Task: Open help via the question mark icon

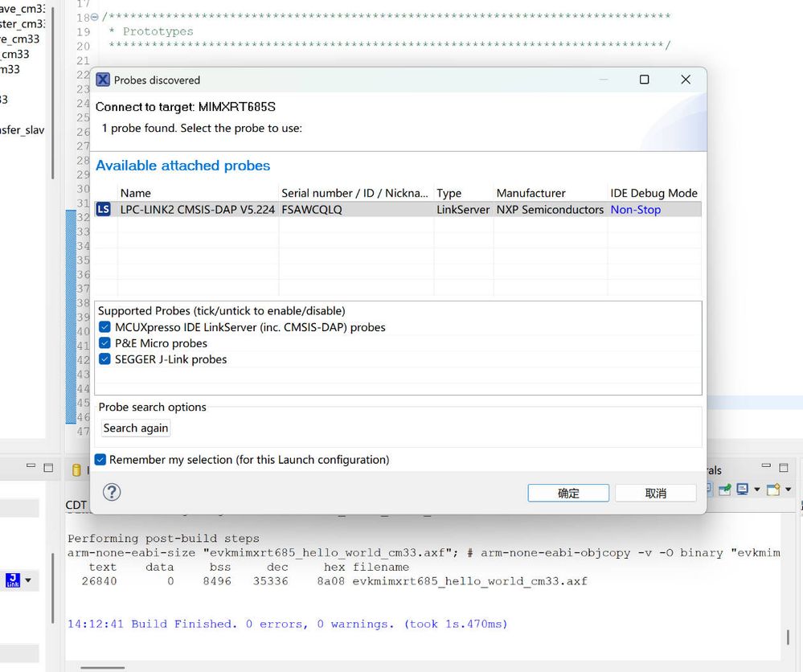Action: point(111,493)
